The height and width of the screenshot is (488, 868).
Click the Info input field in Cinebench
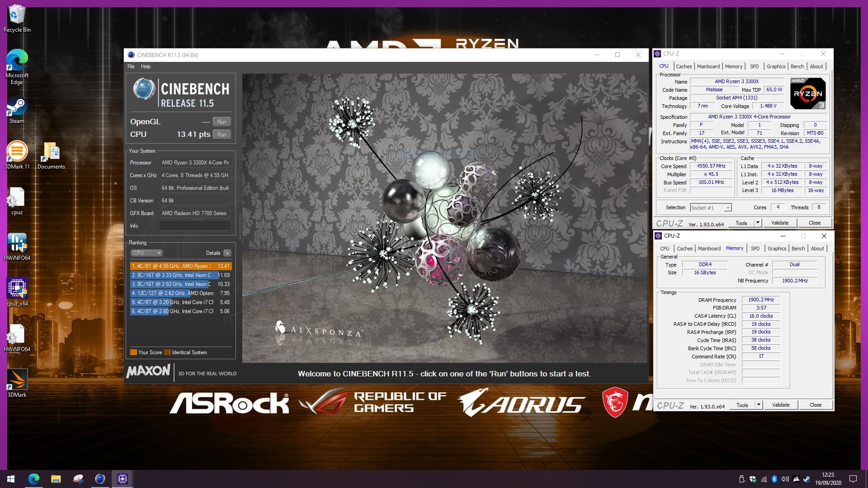(x=195, y=226)
